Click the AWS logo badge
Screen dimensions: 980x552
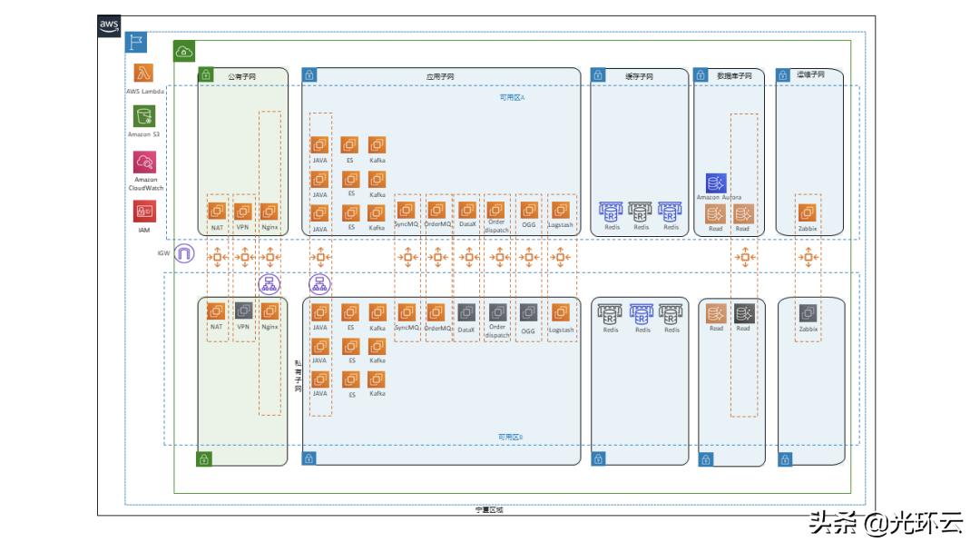[x=109, y=26]
